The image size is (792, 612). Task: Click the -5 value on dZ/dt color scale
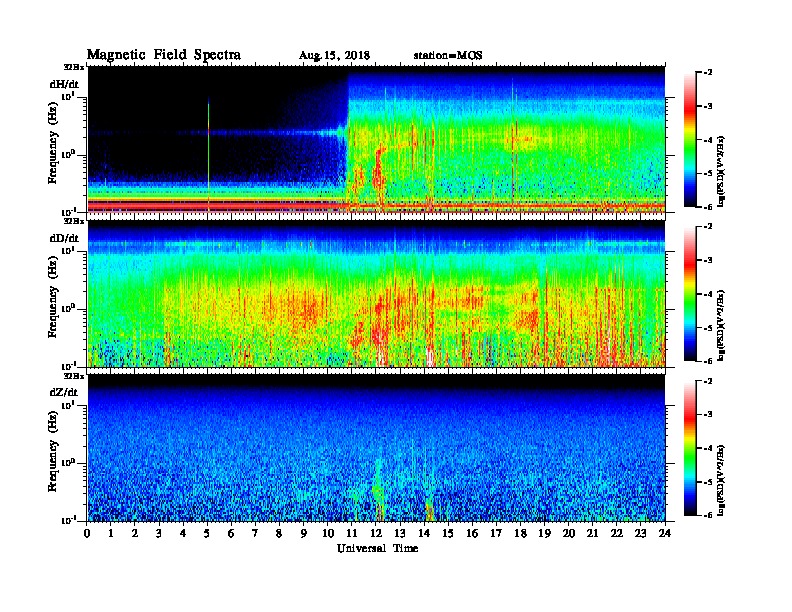coord(708,482)
